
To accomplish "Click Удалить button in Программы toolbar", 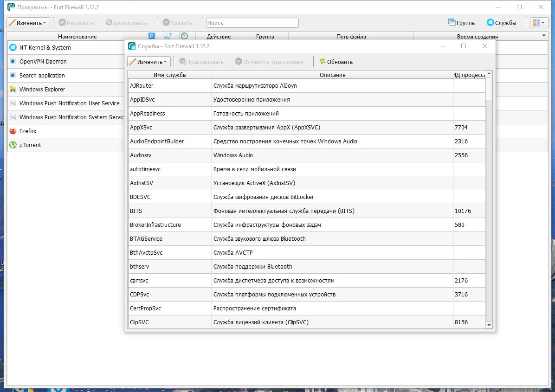I will (x=177, y=23).
